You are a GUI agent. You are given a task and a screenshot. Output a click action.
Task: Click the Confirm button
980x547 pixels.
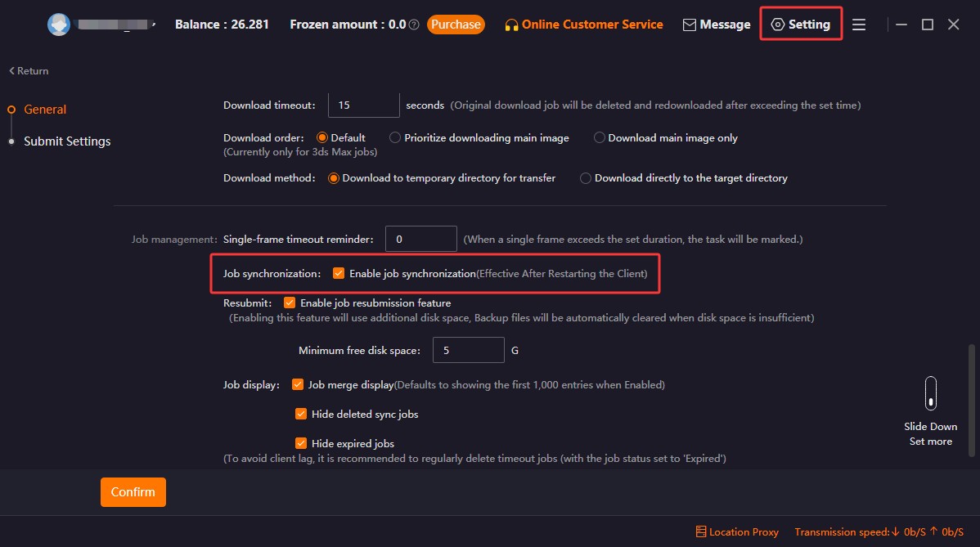click(133, 491)
